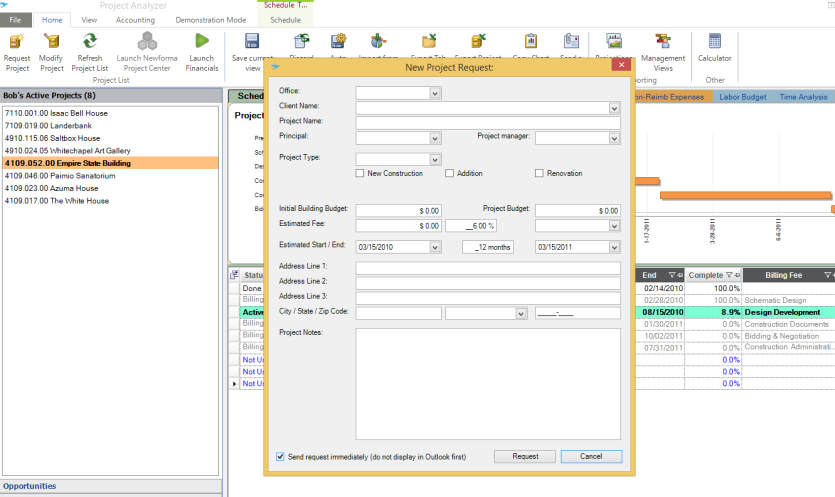Click the Project Name input field
The width and height of the screenshot is (835, 497).
click(x=488, y=123)
